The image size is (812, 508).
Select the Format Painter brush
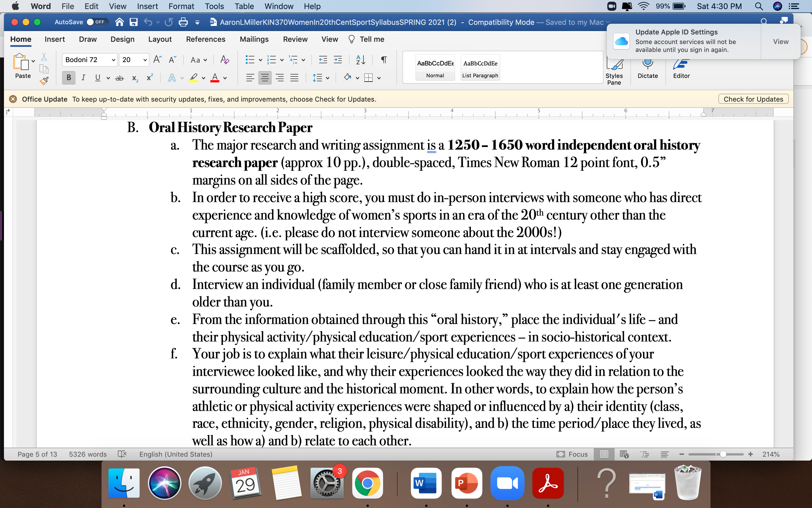point(44,81)
